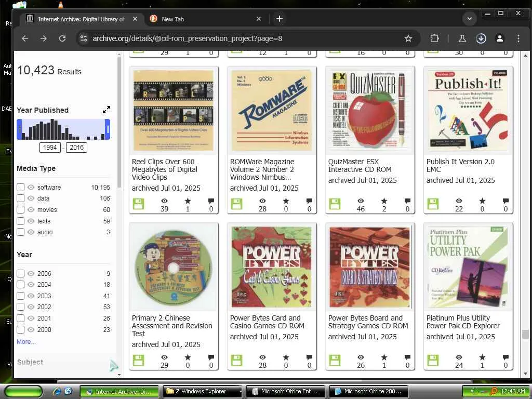Switch to the Internet Archive tab
This screenshot has height=399, width=532.
click(82, 19)
